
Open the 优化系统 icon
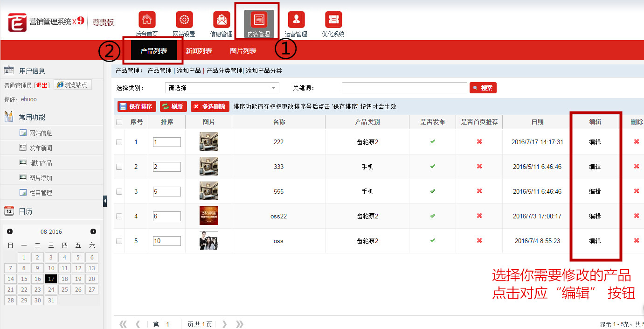(333, 20)
